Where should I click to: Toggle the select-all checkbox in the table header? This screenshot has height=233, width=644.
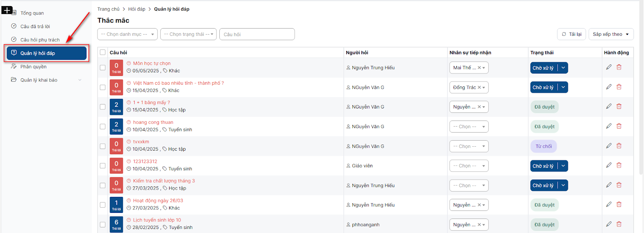103,52
